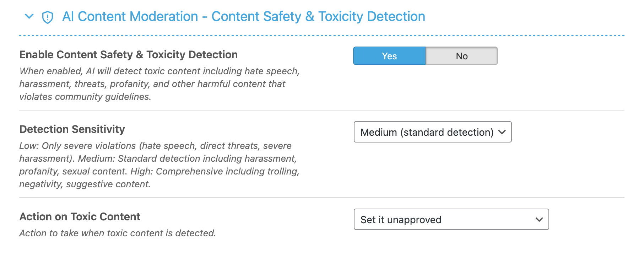Click the Action on Toxic Content label
The height and width of the screenshot is (258, 644).
pyautogui.click(x=80, y=217)
